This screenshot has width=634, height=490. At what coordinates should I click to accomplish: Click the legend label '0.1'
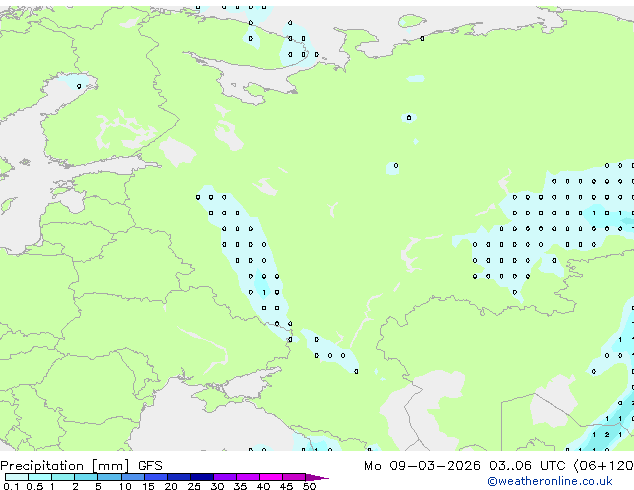click(x=11, y=486)
